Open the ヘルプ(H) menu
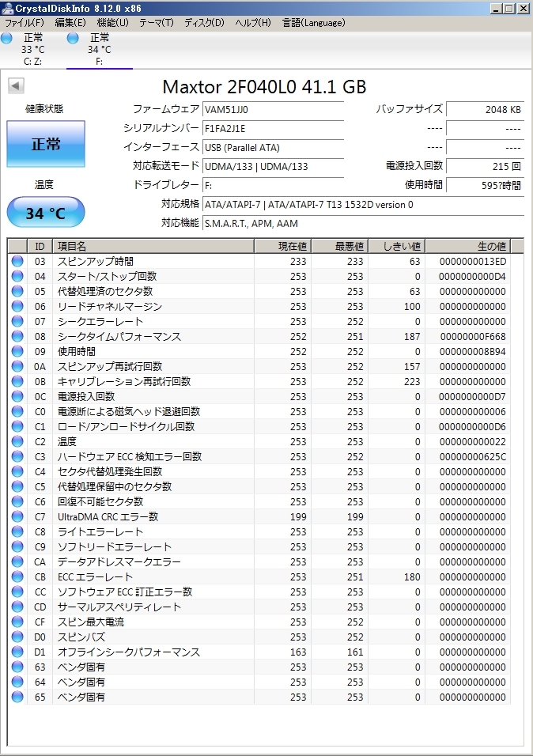This screenshot has height=756, width=533. (x=253, y=23)
